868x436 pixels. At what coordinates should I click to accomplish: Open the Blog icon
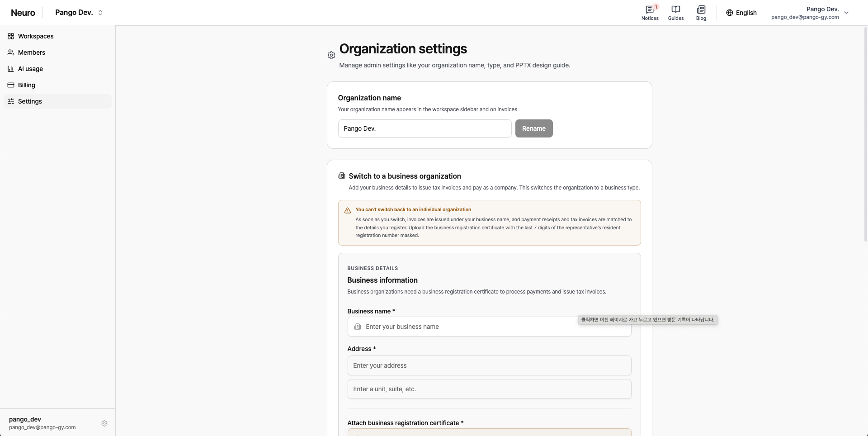(701, 9)
